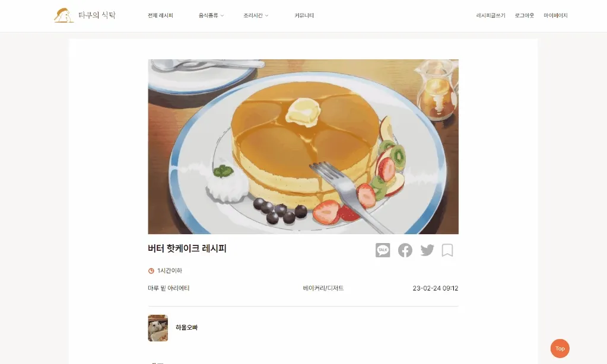
Task: Click the rabbit logo icon in header
Action: (64, 15)
